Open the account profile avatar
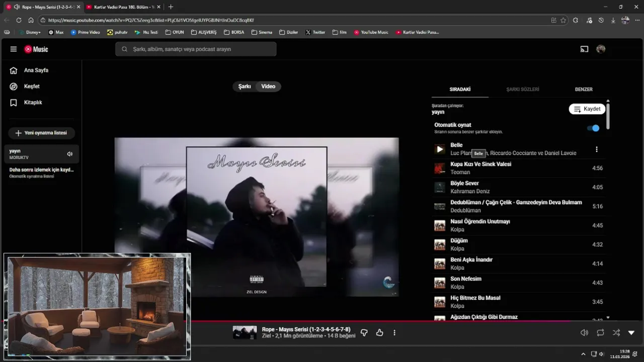 pos(601,49)
